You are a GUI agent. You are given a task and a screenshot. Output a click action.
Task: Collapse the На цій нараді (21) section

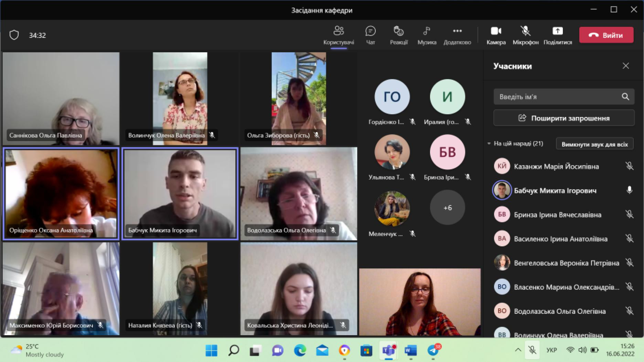489,143
